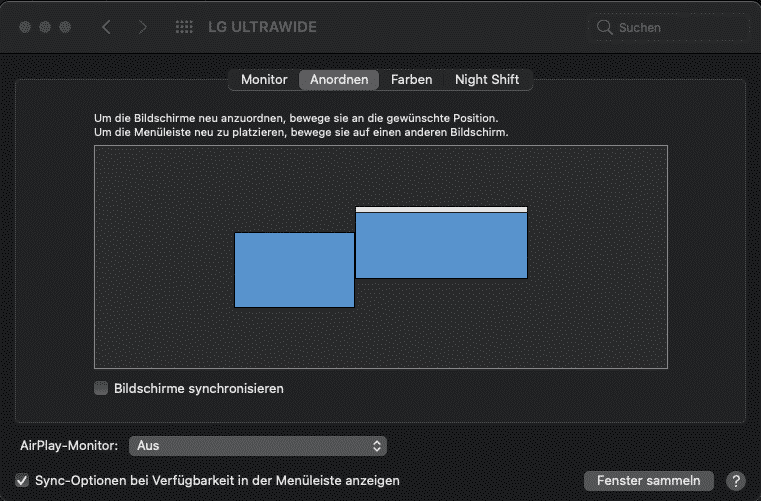The width and height of the screenshot is (761, 501).
Task: Switch to the Night Shift tab
Action: [x=487, y=79]
